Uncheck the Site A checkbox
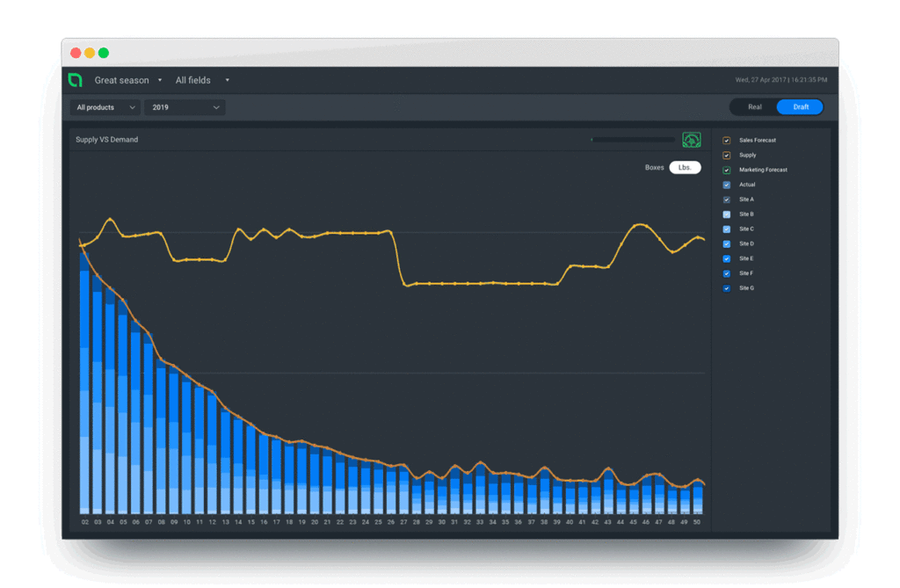This screenshot has height=588, width=900. (x=726, y=200)
